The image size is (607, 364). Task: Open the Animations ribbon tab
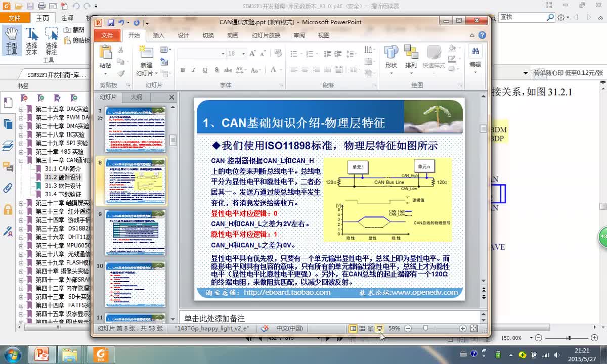233,35
